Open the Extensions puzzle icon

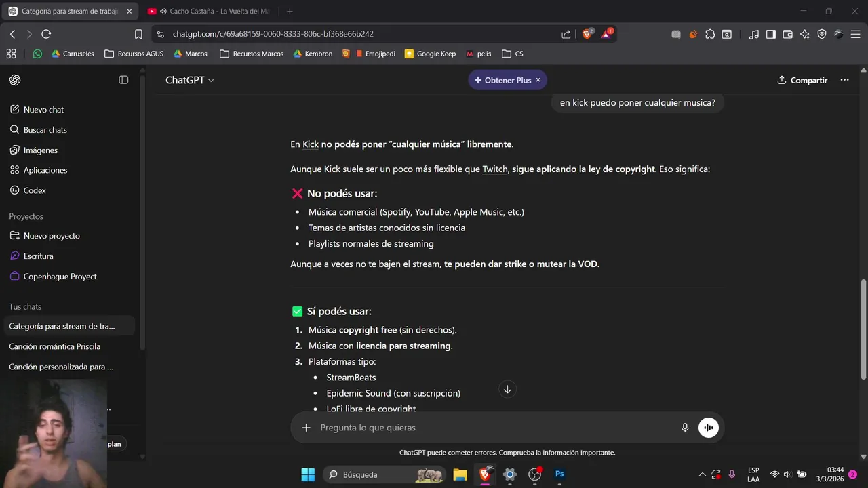pyautogui.click(x=710, y=34)
